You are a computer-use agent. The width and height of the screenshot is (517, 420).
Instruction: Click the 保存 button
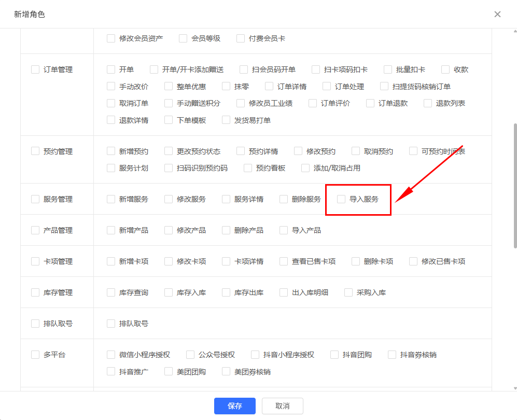(235, 406)
